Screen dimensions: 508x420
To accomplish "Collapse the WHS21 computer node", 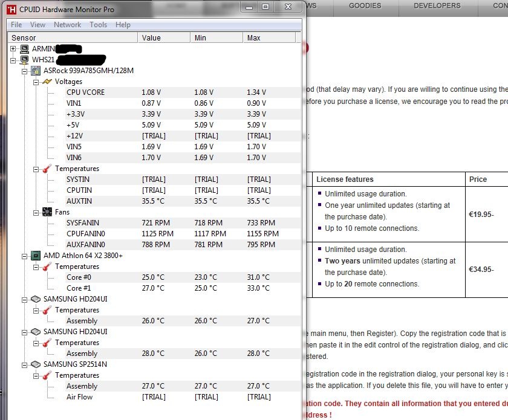I will [13, 60].
